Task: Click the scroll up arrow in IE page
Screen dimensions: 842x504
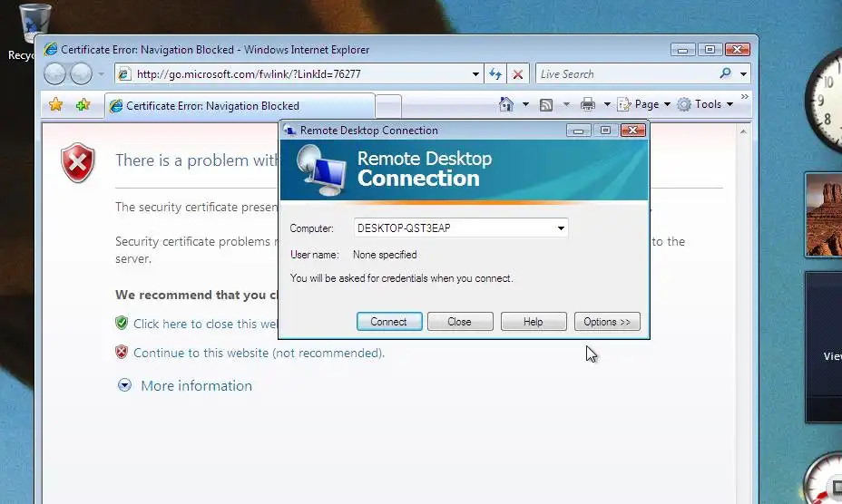Action: click(x=743, y=131)
